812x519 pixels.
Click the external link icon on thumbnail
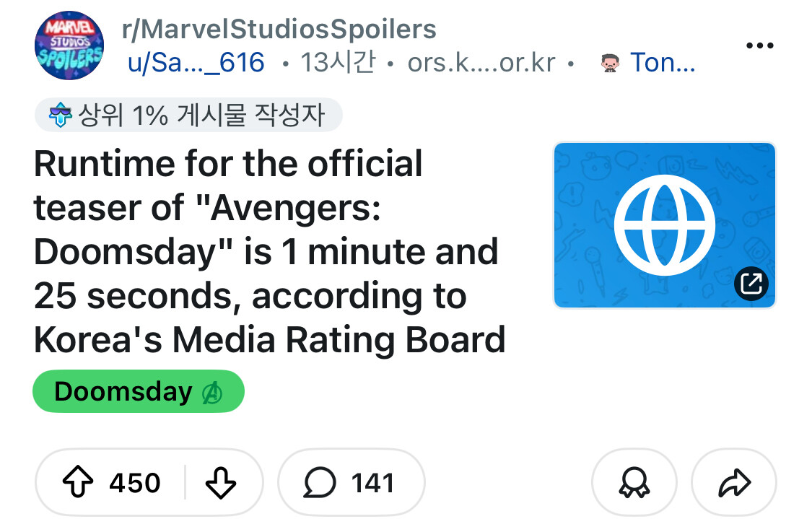[751, 284]
